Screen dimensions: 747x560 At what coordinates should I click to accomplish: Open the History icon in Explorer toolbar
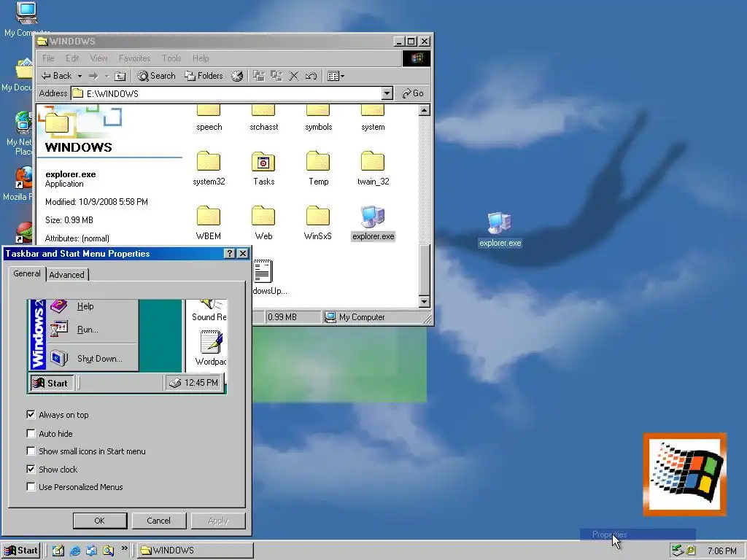[237, 76]
